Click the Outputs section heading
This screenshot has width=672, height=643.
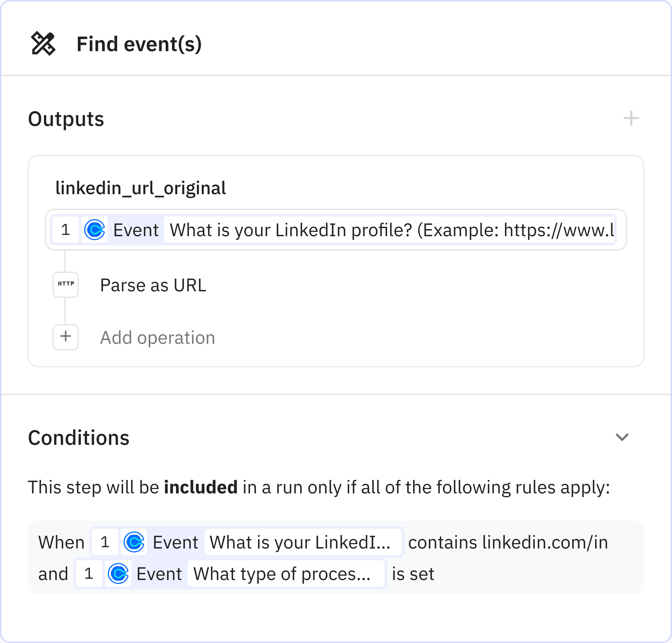pos(66,119)
